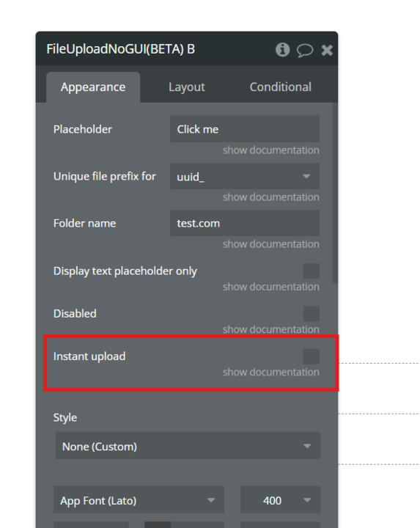Check the Instant upload checkbox

(x=312, y=356)
